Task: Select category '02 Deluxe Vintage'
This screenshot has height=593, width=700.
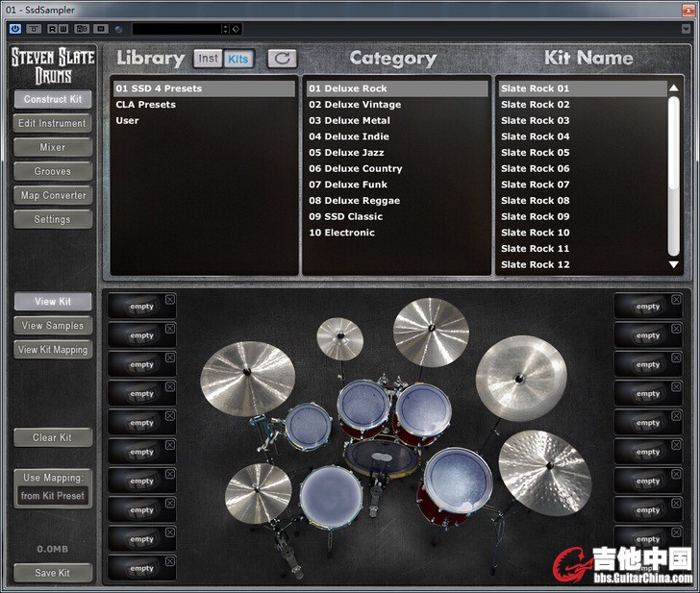Action: [397, 105]
